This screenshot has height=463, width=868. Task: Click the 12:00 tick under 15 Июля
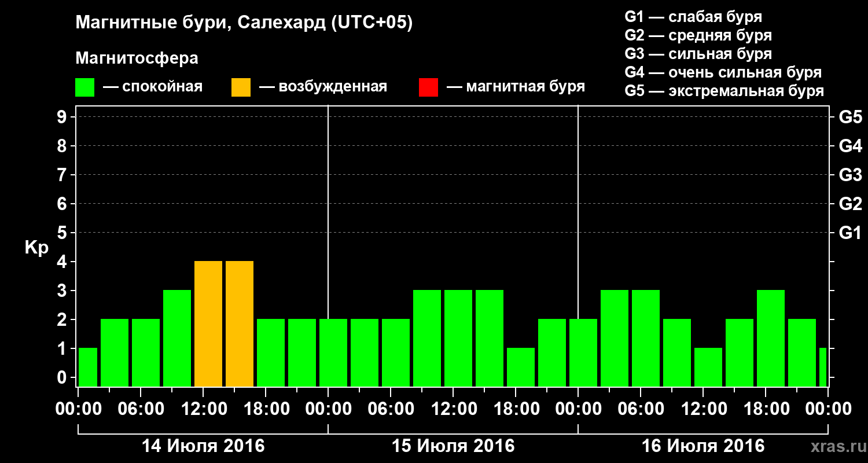453,409
